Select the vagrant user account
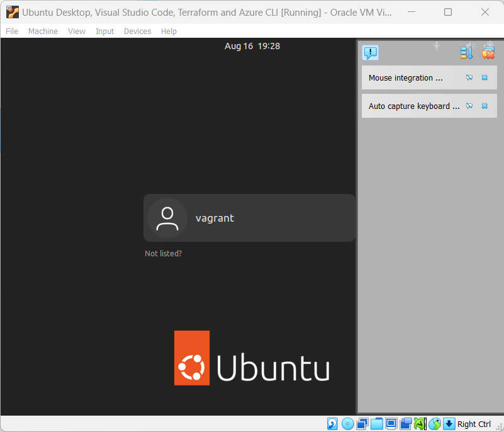The height and width of the screenshot is (432, 504). pyautogui.click(x=249, y=218)
